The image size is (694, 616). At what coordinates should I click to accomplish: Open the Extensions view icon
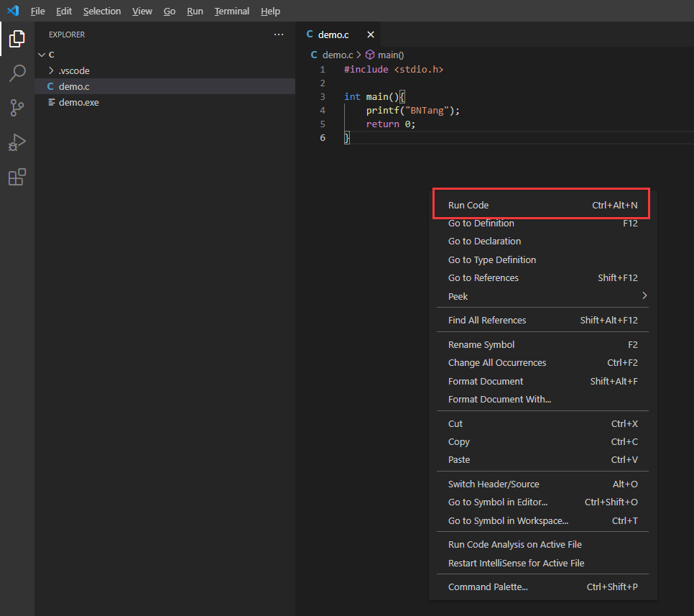(17, 177)
